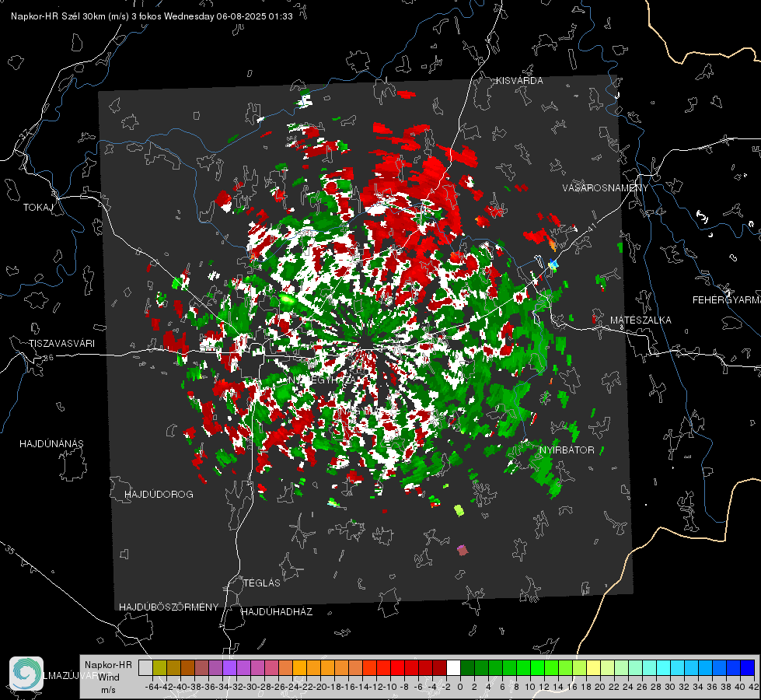761x700 pixels.
Task: Pick the white zero-velocity swatch in the legend
Action: tap(453, 668)
